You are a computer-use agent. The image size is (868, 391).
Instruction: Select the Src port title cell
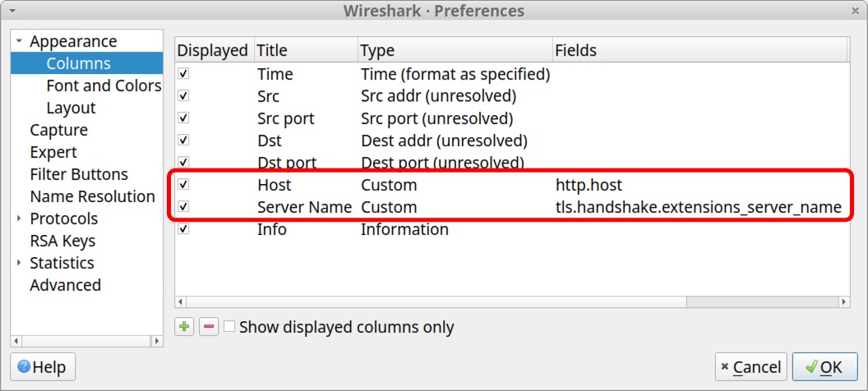286,117
